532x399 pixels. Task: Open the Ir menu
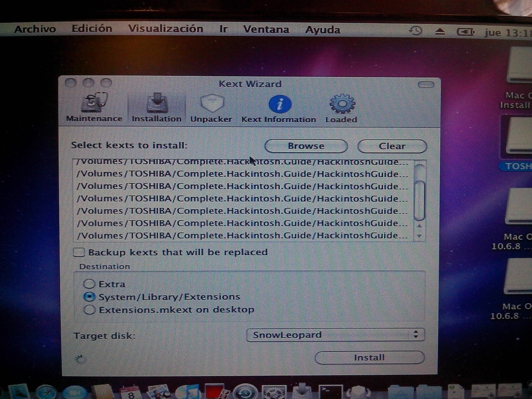pyautogui.click(x=223, y=29)
